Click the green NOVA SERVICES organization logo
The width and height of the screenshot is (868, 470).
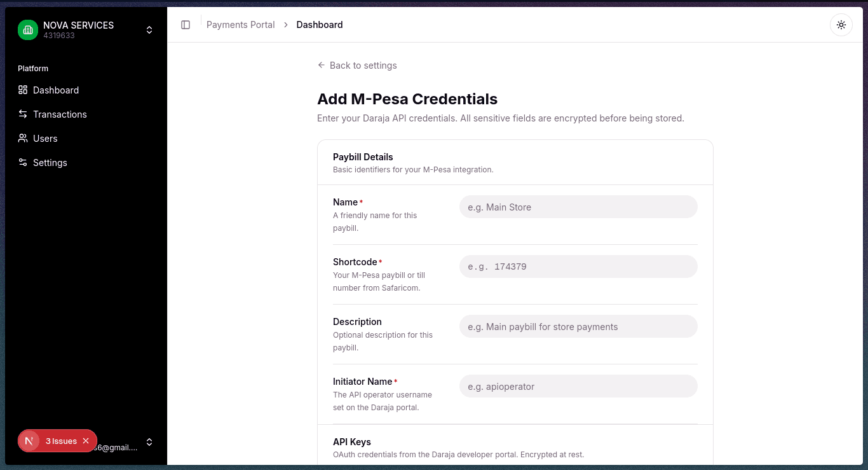[28, 30]
